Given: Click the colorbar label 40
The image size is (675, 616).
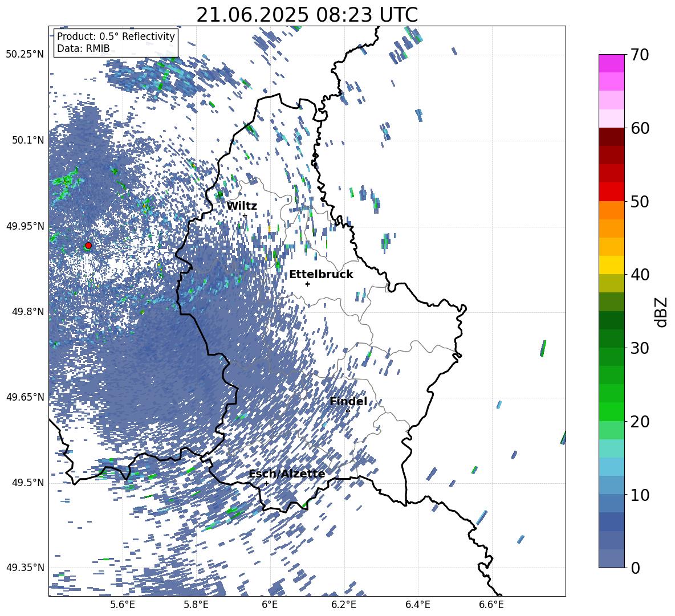Looking at the screenshot, I should 640,275.
